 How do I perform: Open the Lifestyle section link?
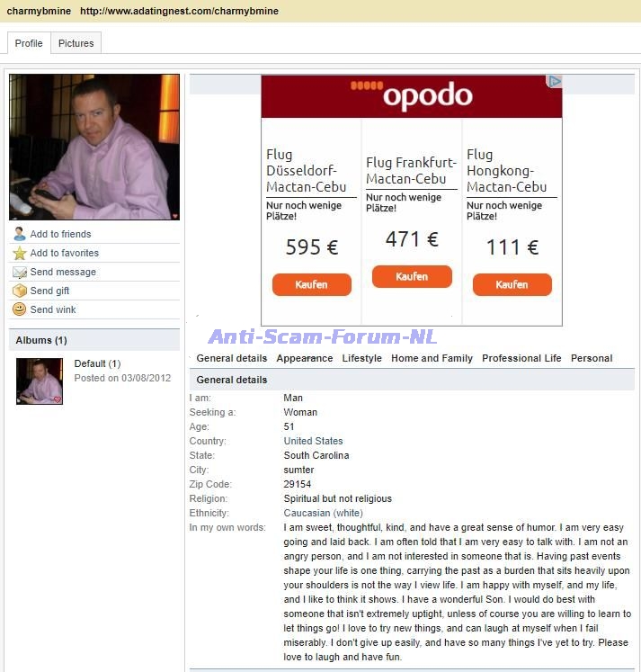361,358
